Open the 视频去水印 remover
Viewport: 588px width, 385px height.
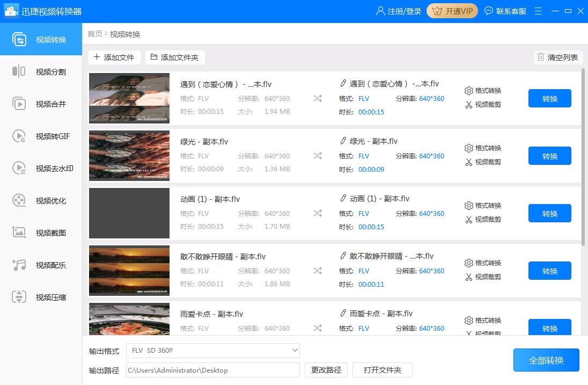pos(41,168)
